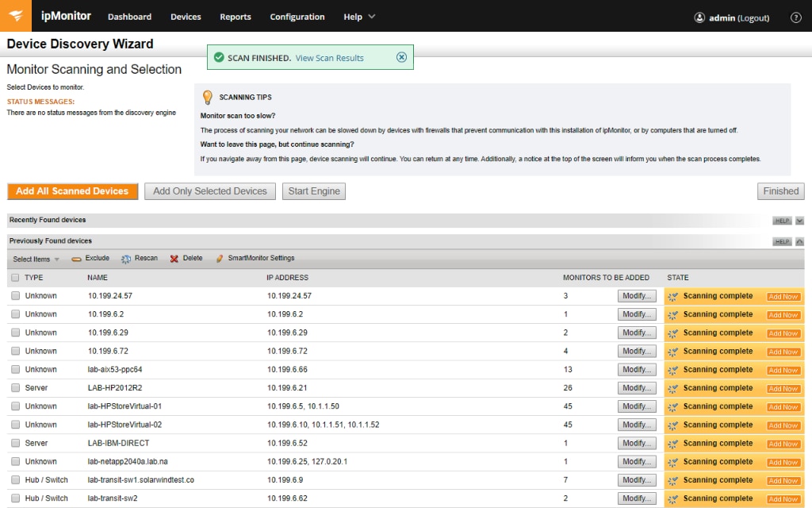Click the admin user account icon
The height and width of the screenshot is (508, 812).
coord(699,17)
